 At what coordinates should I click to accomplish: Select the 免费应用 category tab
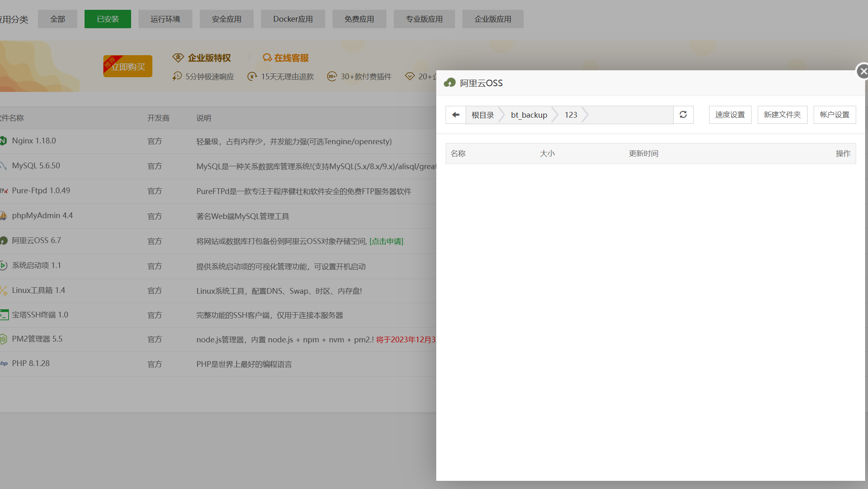[x=359, y=19]
